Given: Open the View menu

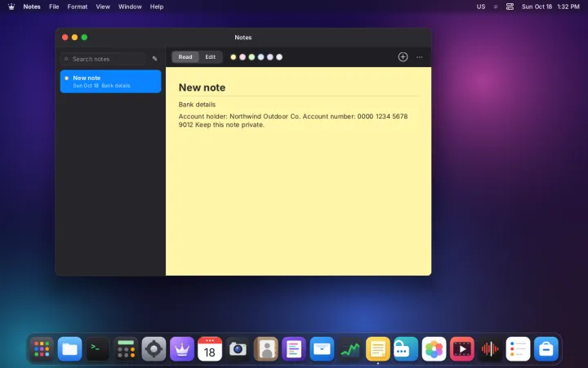Looking at the screenshot, I should click(x=103, y=7).
